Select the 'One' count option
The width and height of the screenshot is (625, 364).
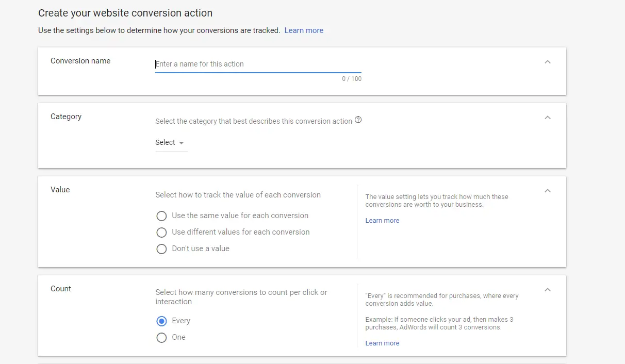coord(161,337)
